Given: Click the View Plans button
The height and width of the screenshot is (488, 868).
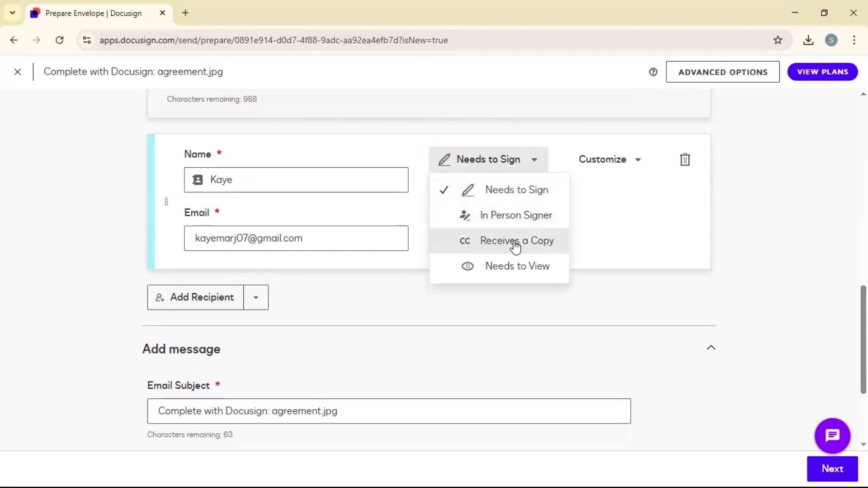Looking at the screenshot, I should 822,72.
